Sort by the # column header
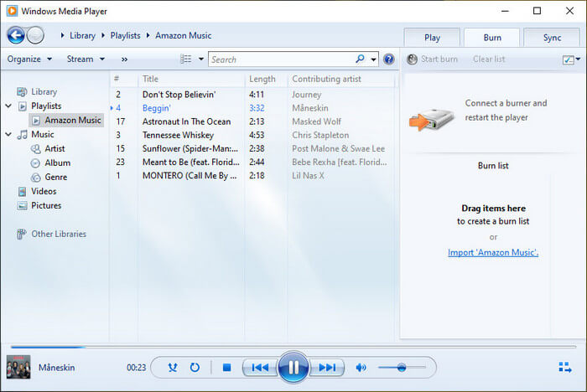587x392 pixels. point(123,80)
